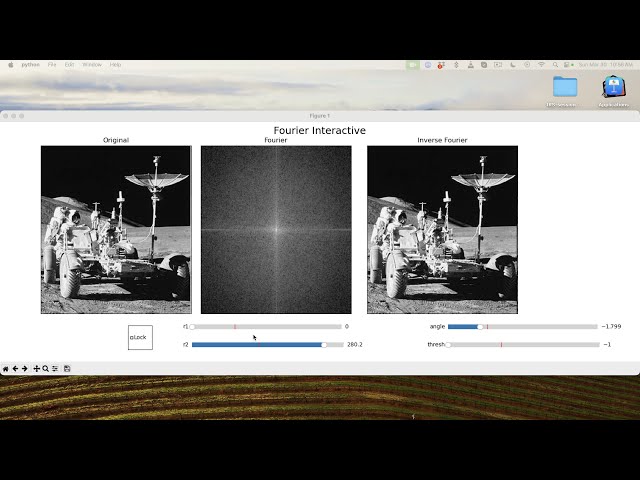Screen dimensions: 640x480
Task: Open the Configure subplots sliders icon
Action: [55, 369]
